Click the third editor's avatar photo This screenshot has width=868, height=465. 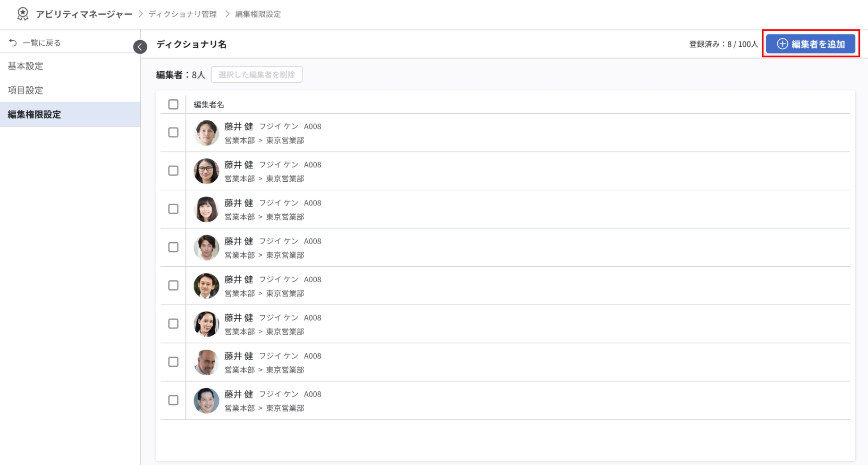(206, 209)
